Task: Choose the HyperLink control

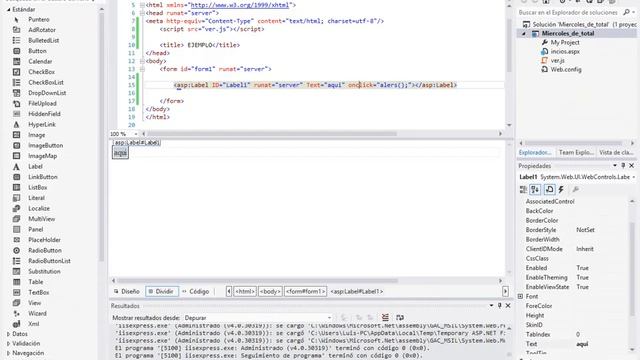Action: point(42,124)
